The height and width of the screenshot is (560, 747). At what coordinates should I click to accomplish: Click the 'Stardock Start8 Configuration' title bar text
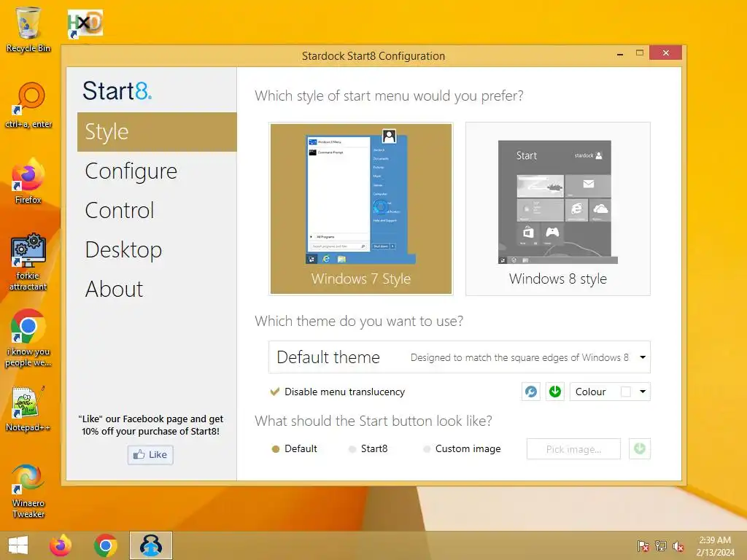pos(373,56)
